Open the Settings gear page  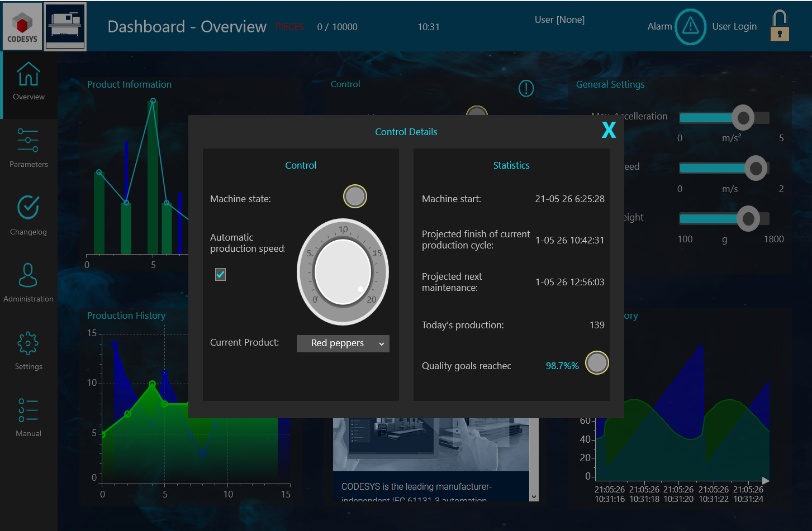[29, 351]
